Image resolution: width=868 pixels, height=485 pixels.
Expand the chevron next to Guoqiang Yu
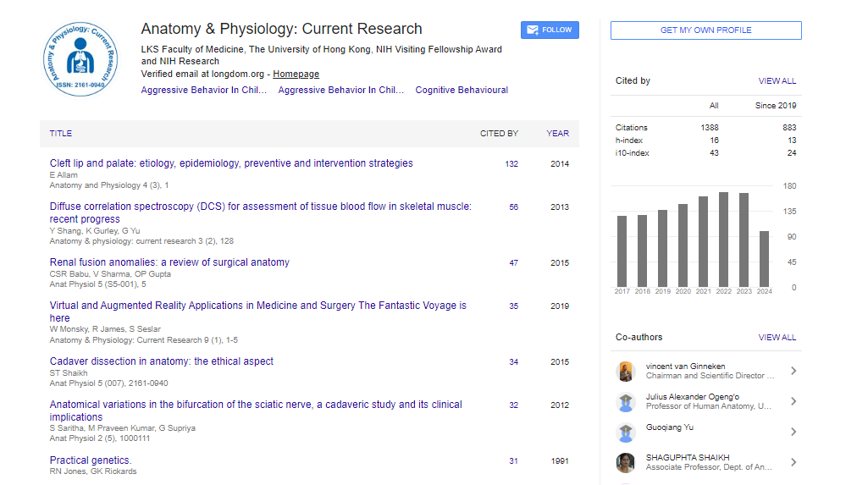click(x=793, y=432)
